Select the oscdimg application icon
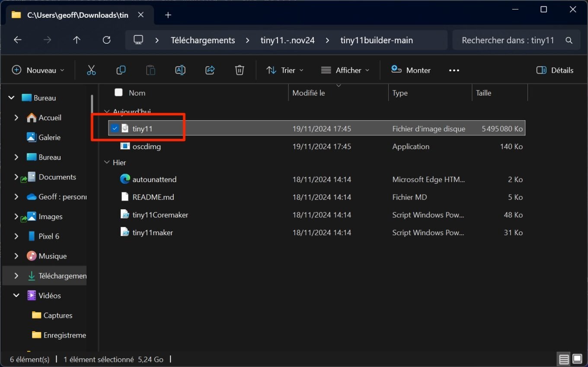The width and height of the screenshot is (588, 367). click(125, 147)
